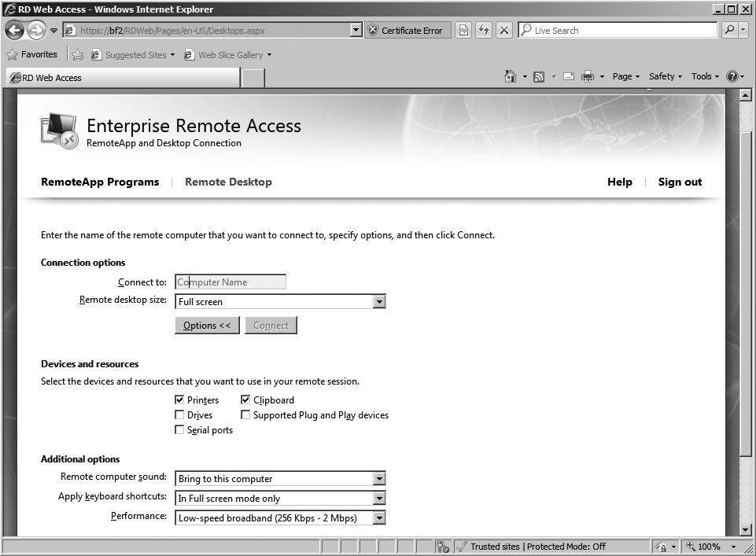Uncheck the Clipboard checkbox
The height and width of the screenshot is (556, 756).
pos(245,400)
